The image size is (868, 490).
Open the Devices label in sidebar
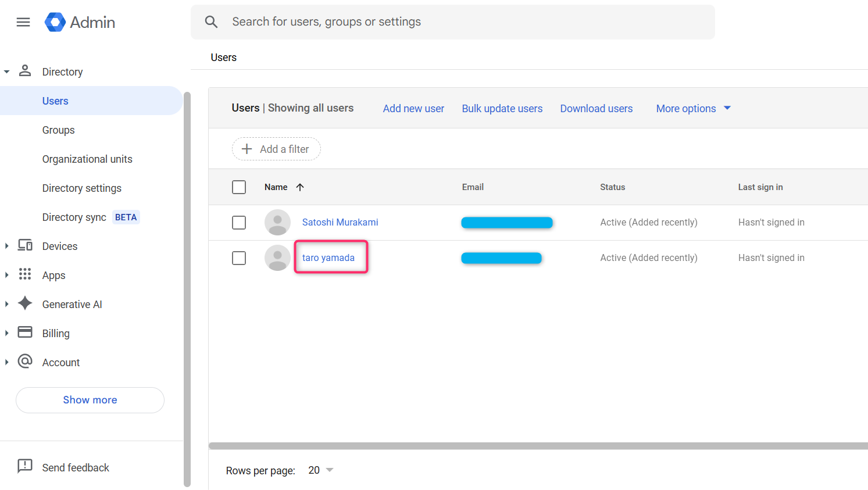[60, 246]
